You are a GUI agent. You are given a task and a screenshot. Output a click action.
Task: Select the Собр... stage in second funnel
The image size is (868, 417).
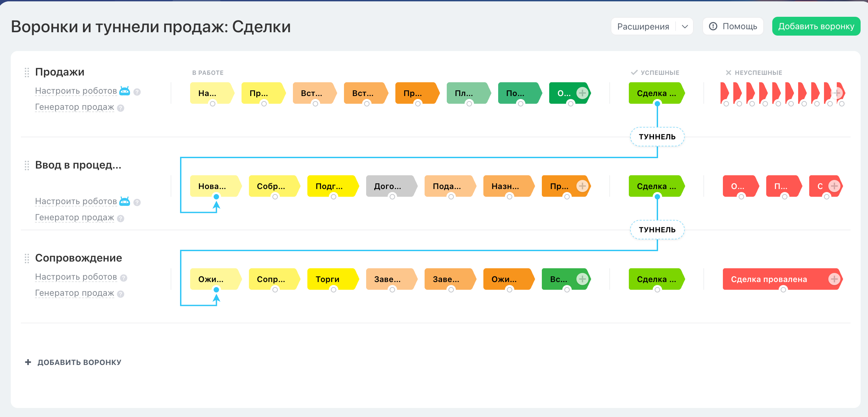272,186
